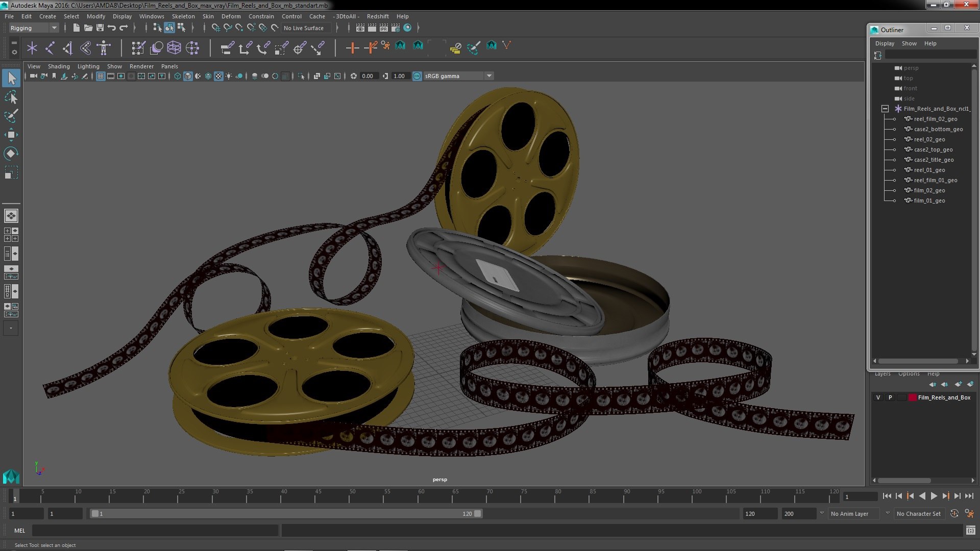Click the red color swatch of the layer
The width and height of the screenshot is (980, 551).
click(912, 397)
